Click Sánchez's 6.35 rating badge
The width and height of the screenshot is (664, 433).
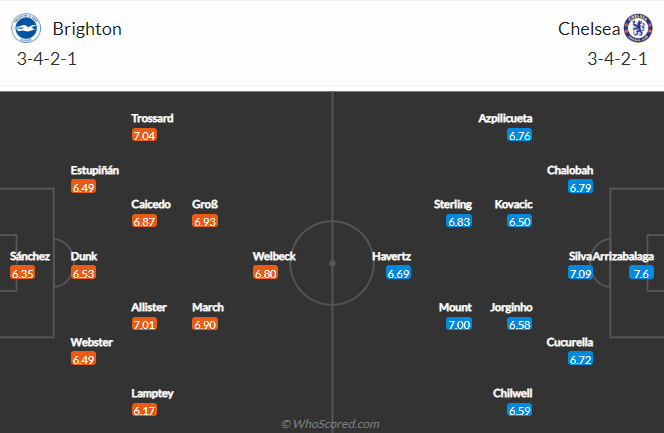[22, 273]
